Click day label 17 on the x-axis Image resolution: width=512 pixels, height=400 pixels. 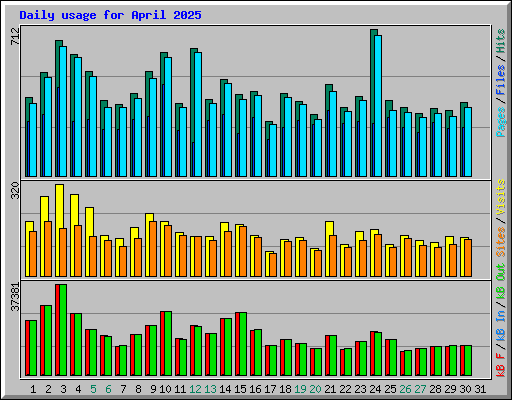[270, 389]
